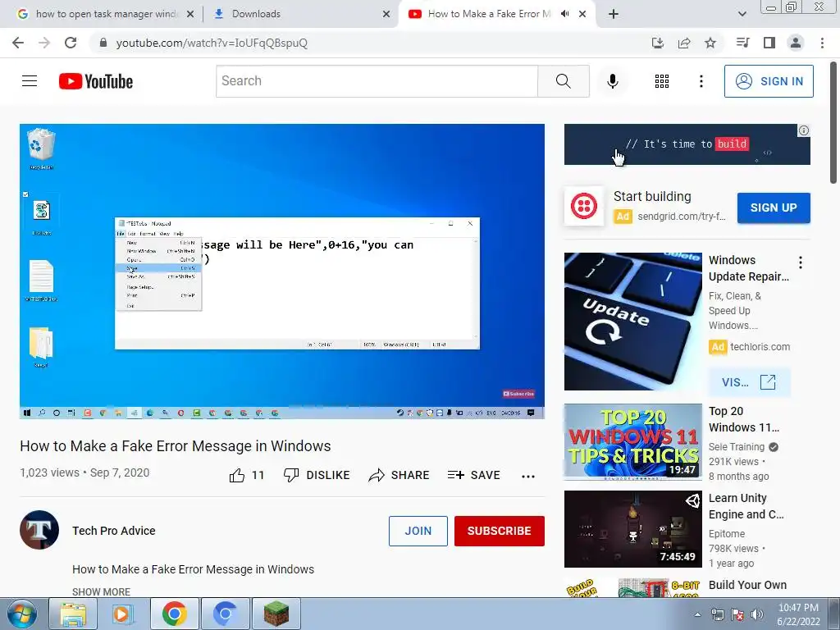Screen dimensions: 840x630
Task: Start voice search with microphone icon
Action: tap(612, 81)
